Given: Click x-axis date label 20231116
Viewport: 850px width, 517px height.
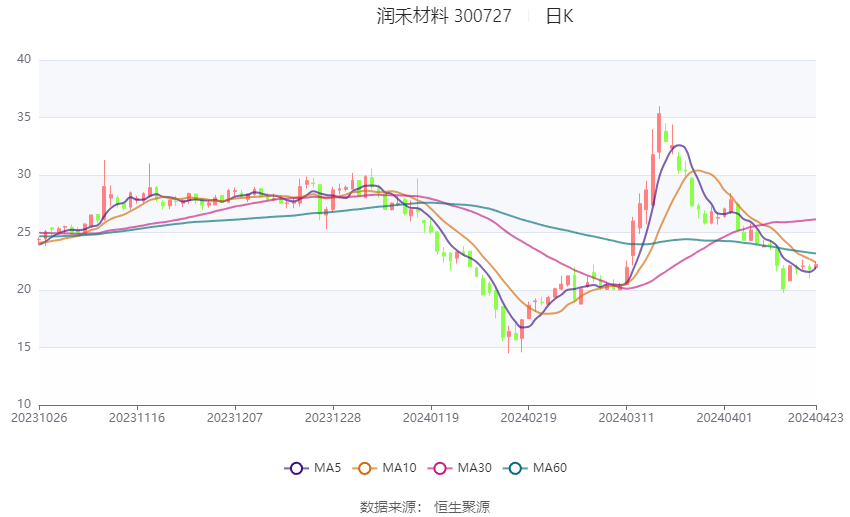Looking at the screenshot, I should [137, 418].
